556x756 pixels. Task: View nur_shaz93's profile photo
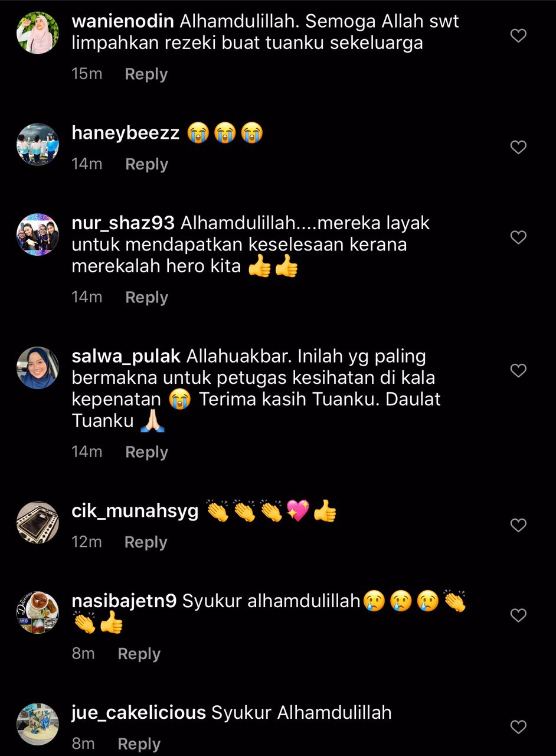coord(38,234)
